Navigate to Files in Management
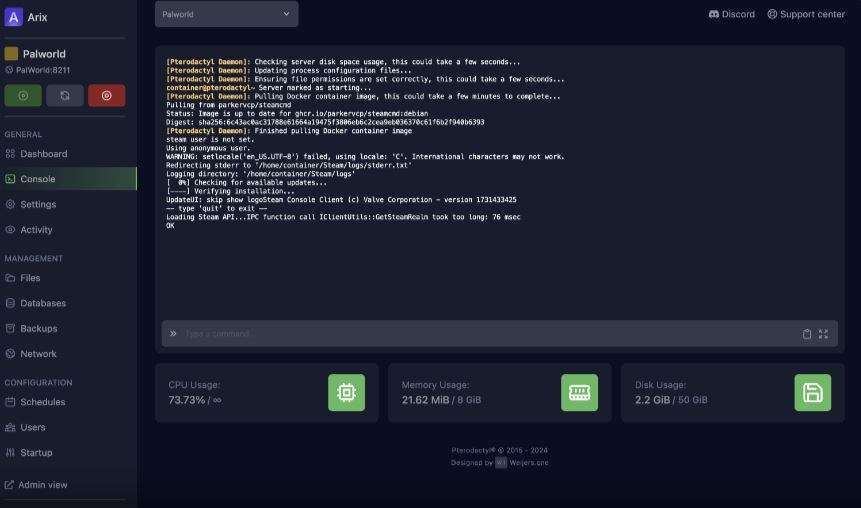The image size is (861, 508). (x=30, y=278)
